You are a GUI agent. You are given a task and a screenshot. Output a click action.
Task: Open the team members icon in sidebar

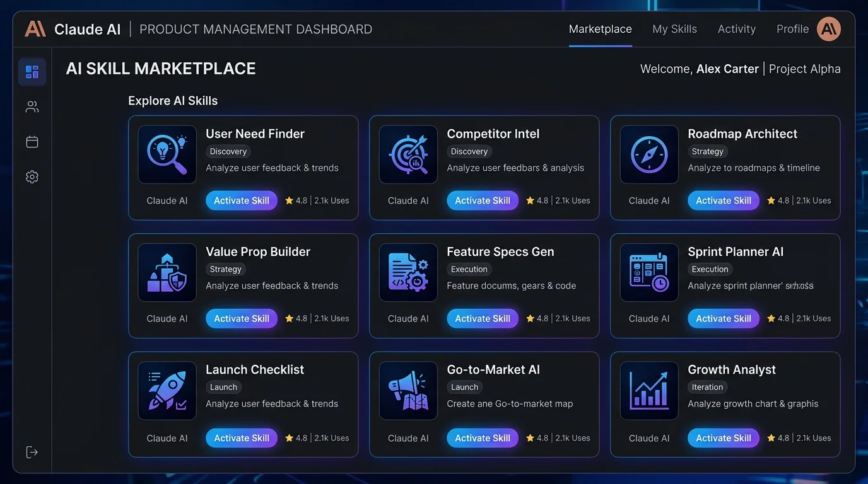coord(32,107)
